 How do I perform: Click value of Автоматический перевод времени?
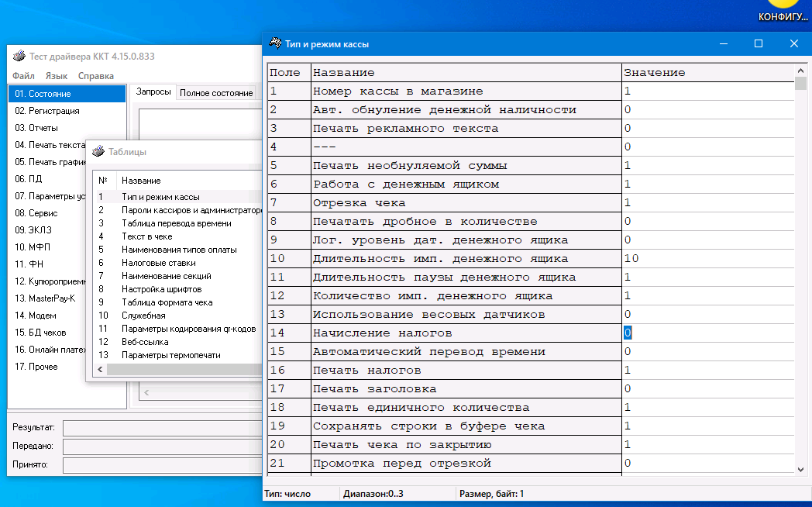(707, 352)
